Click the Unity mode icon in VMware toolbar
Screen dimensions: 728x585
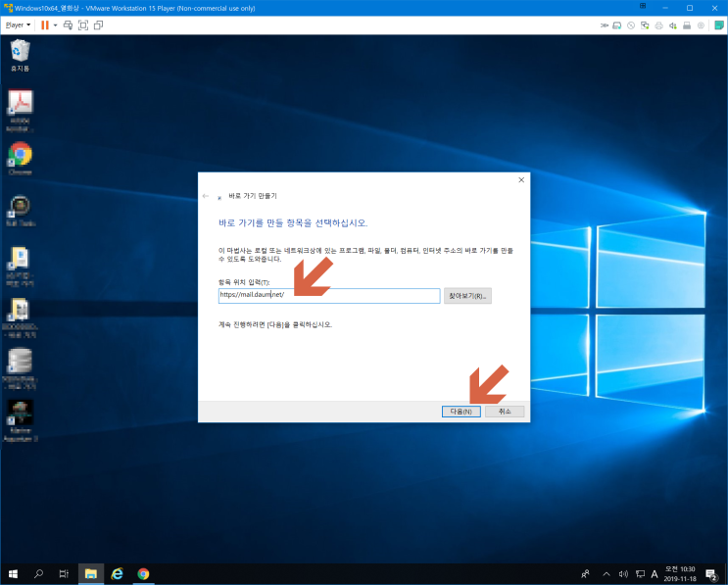(x=98, y=25)
